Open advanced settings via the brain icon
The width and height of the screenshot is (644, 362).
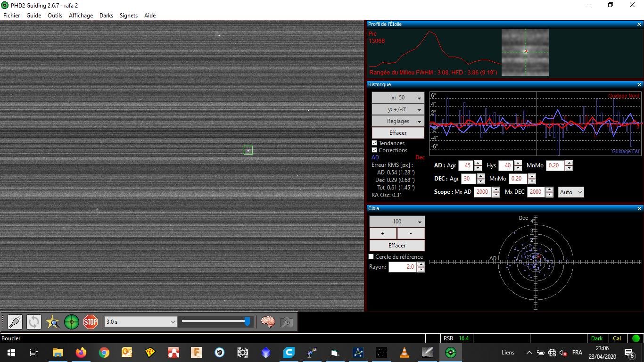tap(268, 322)
